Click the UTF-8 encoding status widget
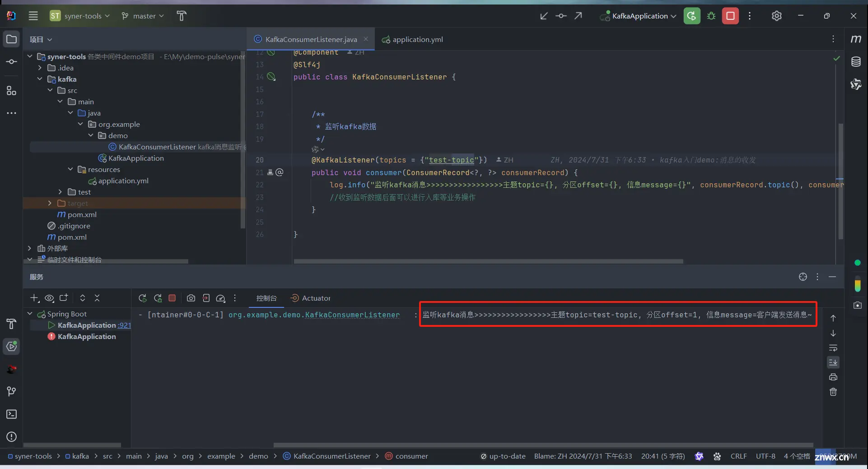Image resolution: width=868 pixels, height=469 pixels. coord(765,456)
